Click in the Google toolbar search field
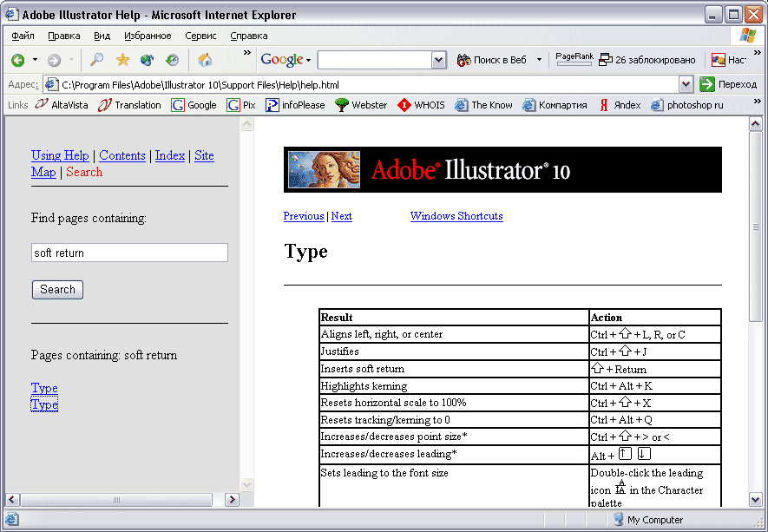This screenshot has width=768, height=532. coord(375,60)
